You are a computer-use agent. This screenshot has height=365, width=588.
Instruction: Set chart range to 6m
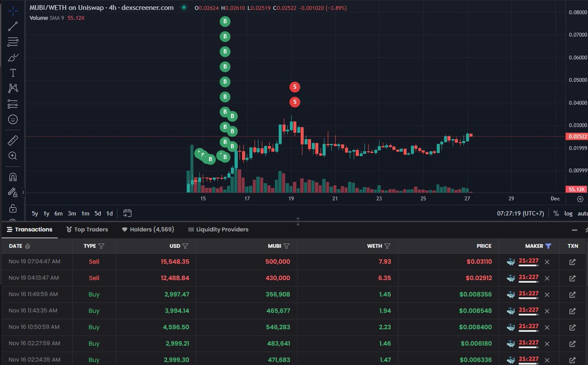coord(58,214)
